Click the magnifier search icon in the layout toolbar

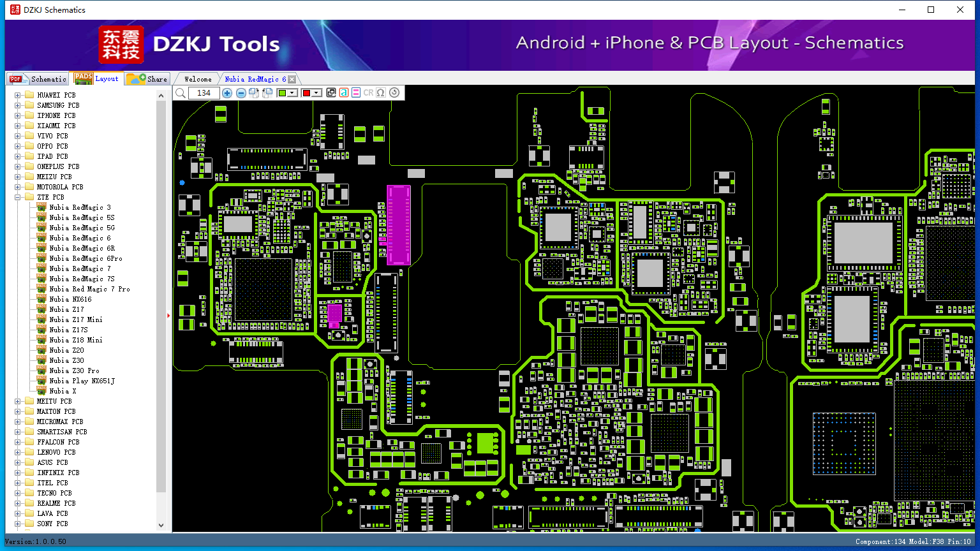point(181,93)
